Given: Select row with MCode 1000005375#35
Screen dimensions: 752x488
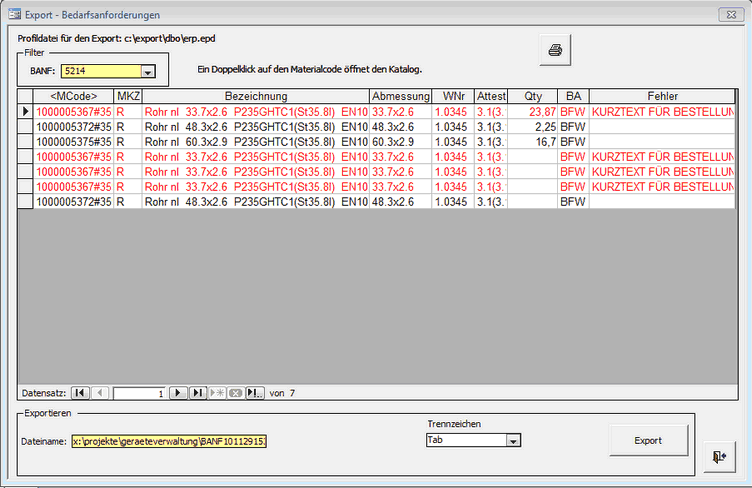Looking at the screenshot, I should click(x=73, y=142).
